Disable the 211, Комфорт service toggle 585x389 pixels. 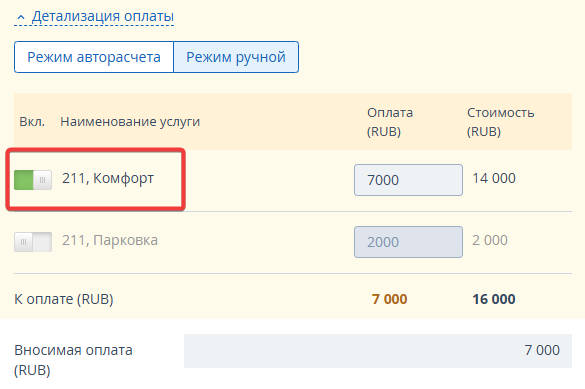click(x=33, y=180)
